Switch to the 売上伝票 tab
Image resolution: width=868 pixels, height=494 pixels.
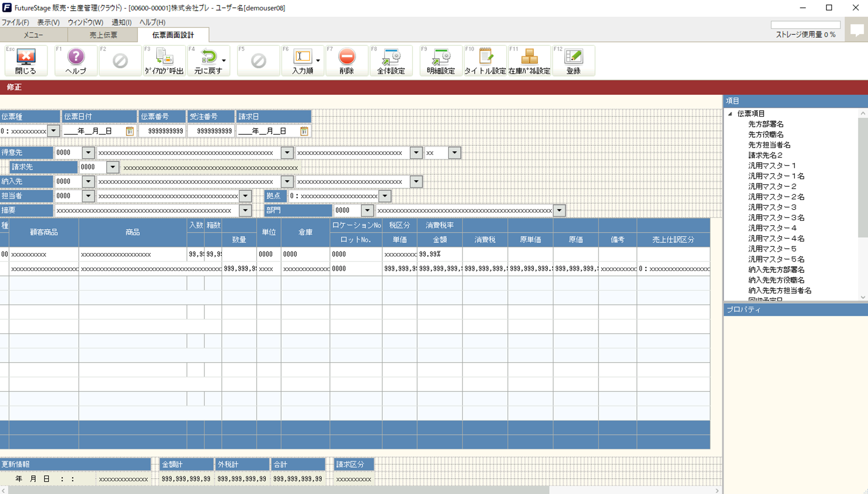(103, 35)
